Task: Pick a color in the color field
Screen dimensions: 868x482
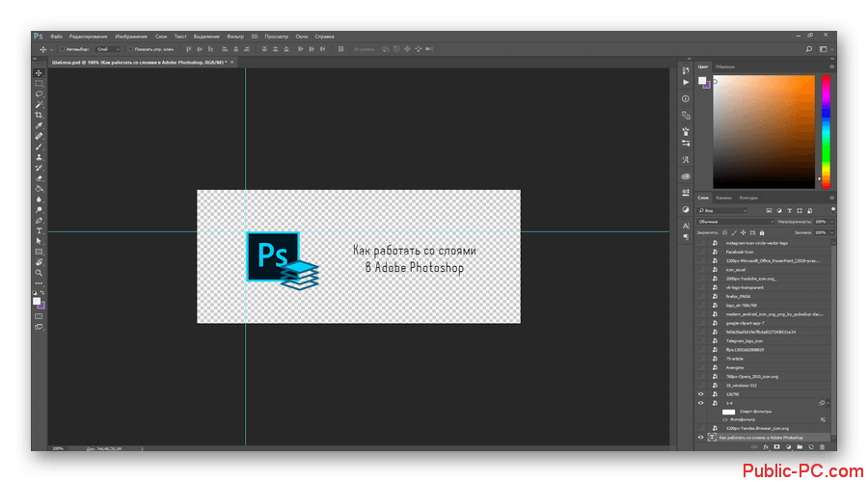Action: 764,132
